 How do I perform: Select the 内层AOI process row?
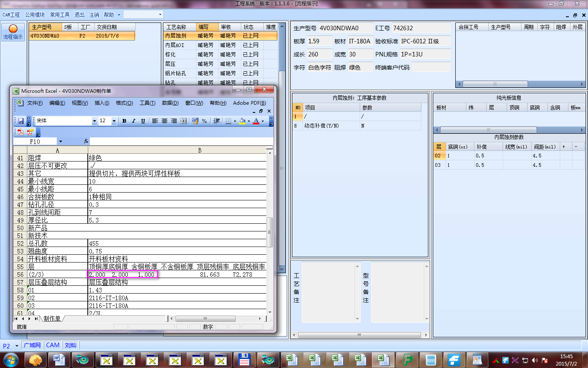click(x=220, y=45)
